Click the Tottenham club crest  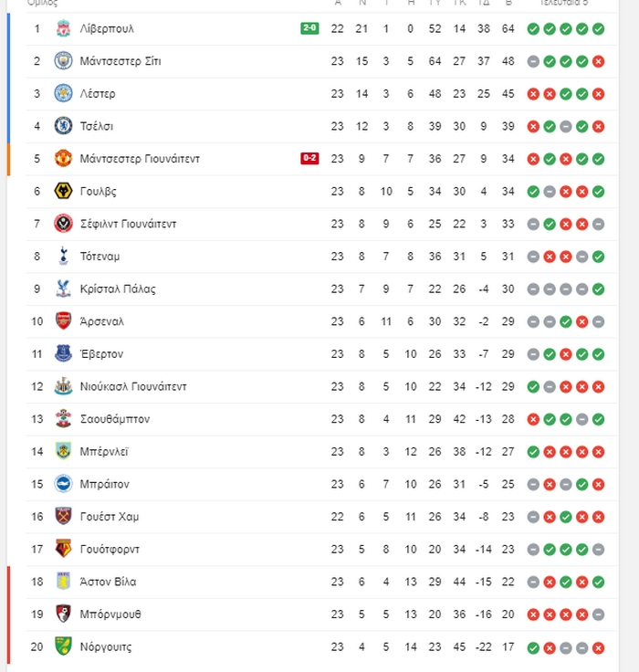pyautogui.click(x=63, y=257)
